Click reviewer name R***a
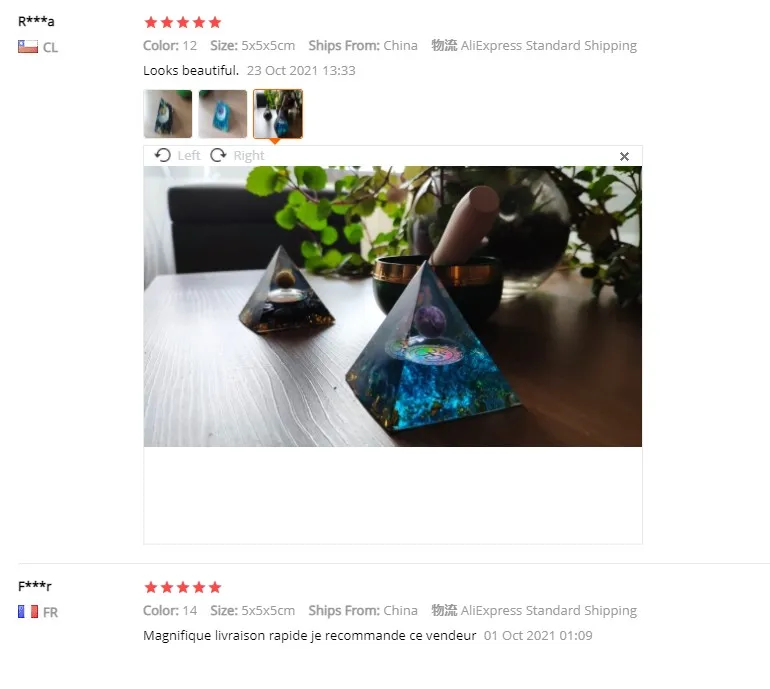Viewport: 770px width, 689px height. 36,21
